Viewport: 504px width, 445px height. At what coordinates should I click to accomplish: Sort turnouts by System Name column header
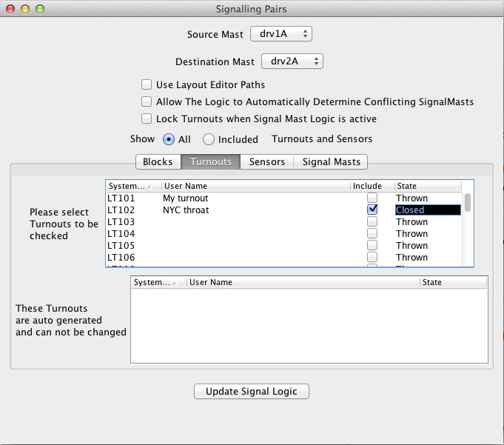click(133, 186)
